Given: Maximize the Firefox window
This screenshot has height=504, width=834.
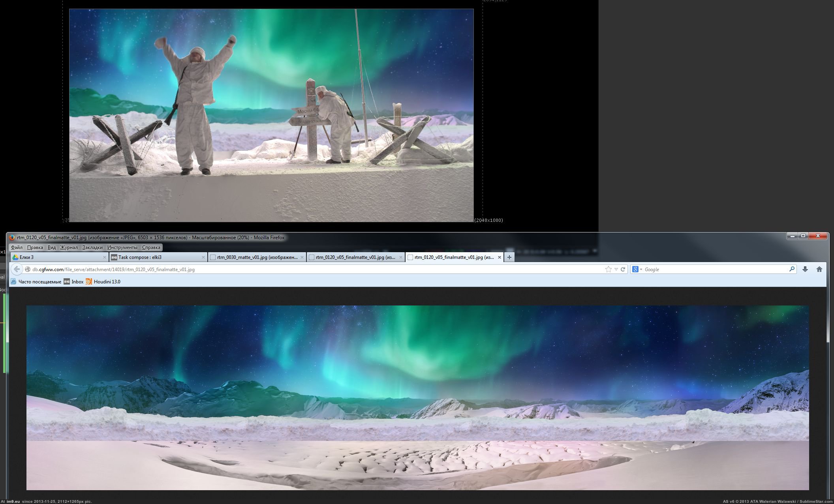Looking at the screenshot, I should [803, 236].
